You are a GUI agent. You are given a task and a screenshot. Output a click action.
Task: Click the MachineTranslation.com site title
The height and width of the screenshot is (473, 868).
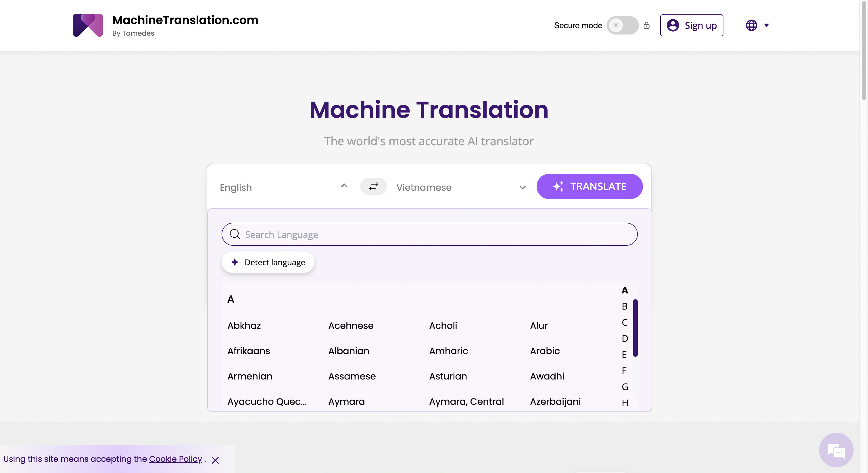[x=185, y=20]
